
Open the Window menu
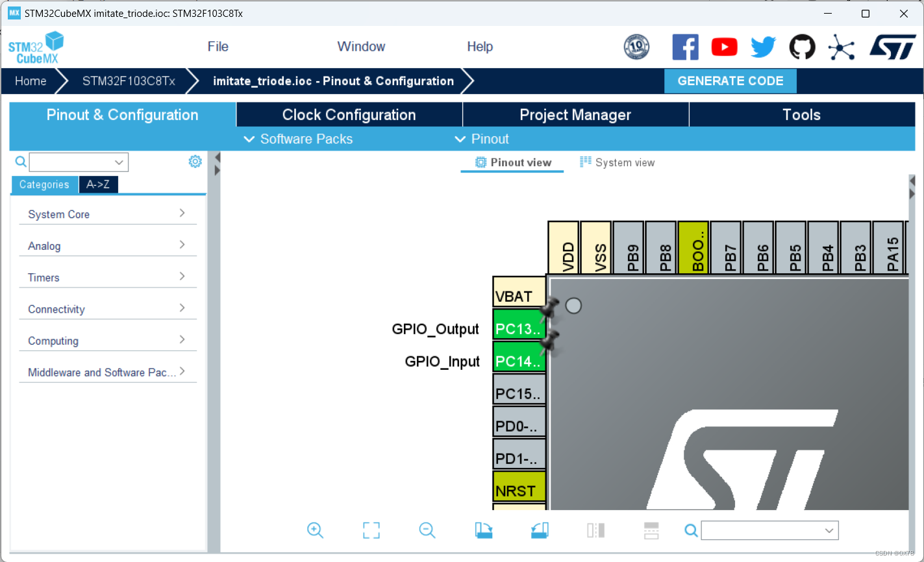(x=361, y=47)
